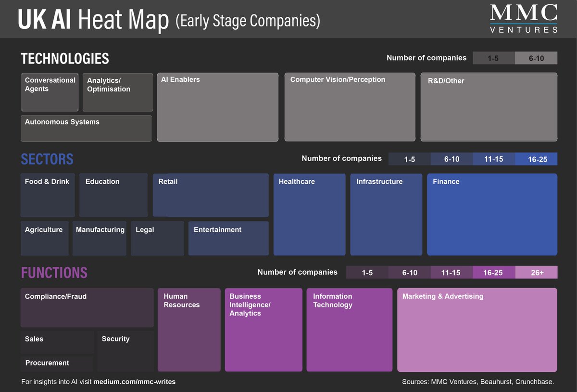Open the Computer Vision/Perception tile
577x392 pixels.
point(350,107)
